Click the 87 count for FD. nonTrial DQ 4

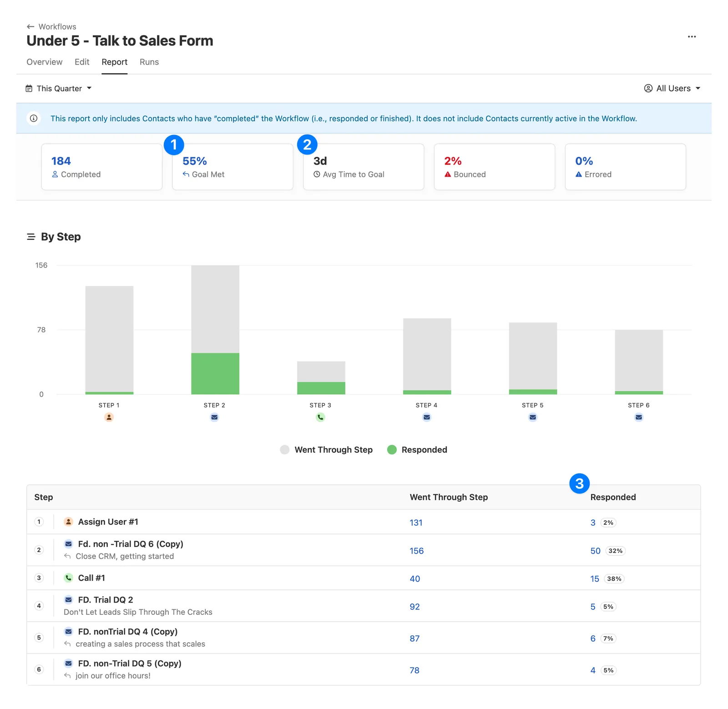pyautogui.click(x=415, y=639)
